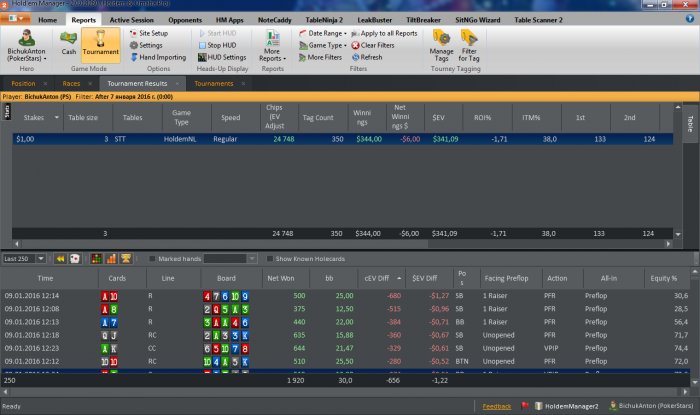
Task: Enable the Marked hands checkbox
Action: coord(150,258)
